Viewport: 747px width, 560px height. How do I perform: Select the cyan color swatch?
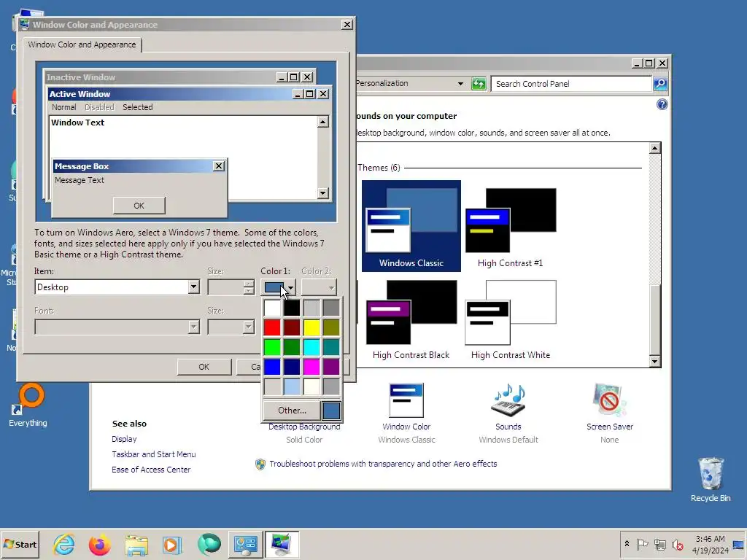pyautogui.click(x=311, y=347)
